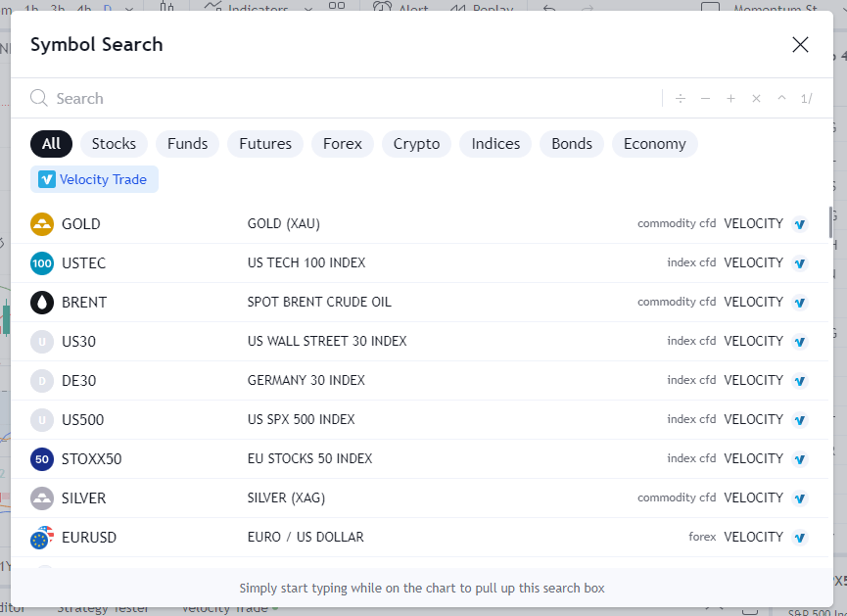Toggle the Velocity Trade broker filter
This screenshot has height=616, width=847.
coord(94,179)
